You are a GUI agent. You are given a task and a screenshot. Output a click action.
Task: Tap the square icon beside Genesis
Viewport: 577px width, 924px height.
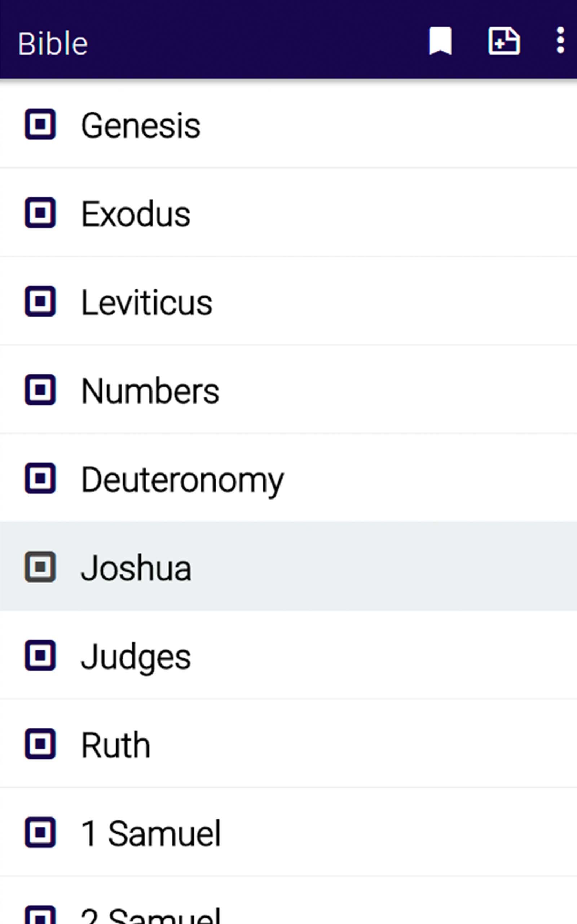coord(40,124)
